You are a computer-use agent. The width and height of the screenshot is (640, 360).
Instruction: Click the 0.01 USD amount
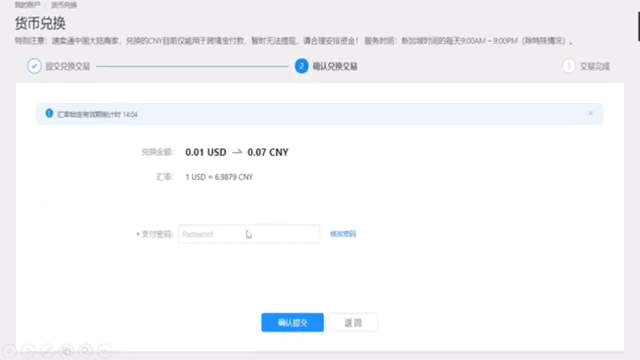point(206,152)
